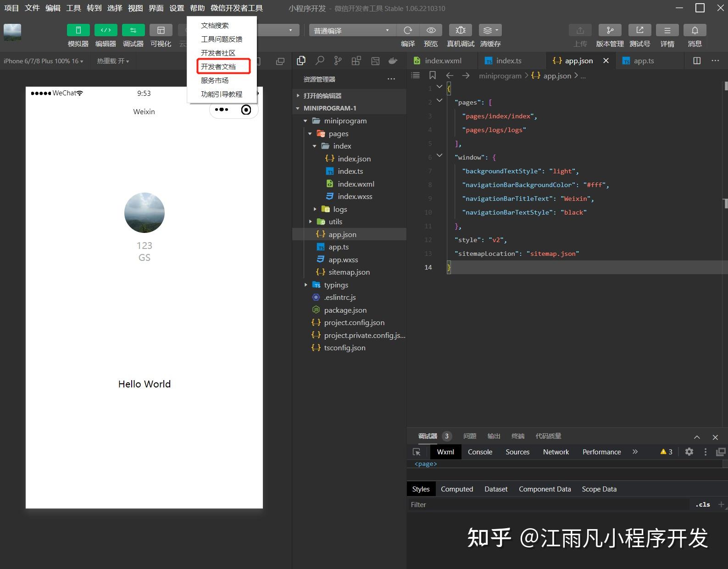Select 开发者文档 in help menu
728x569 pixels.
point(223,66)
